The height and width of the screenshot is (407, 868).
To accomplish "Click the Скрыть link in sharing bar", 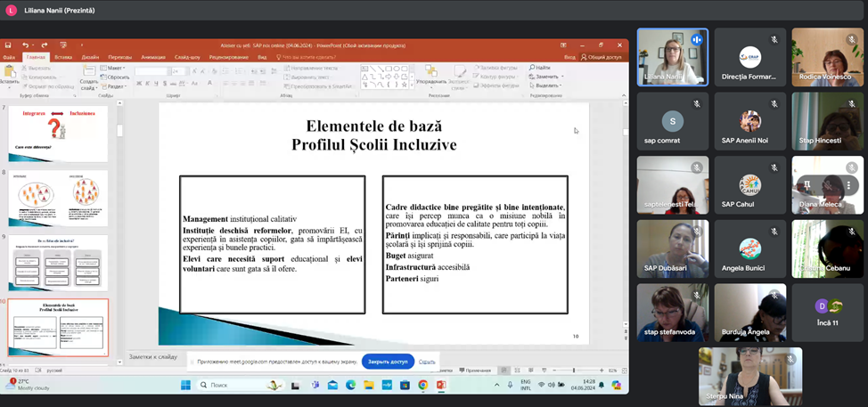I will coord(427,362).
